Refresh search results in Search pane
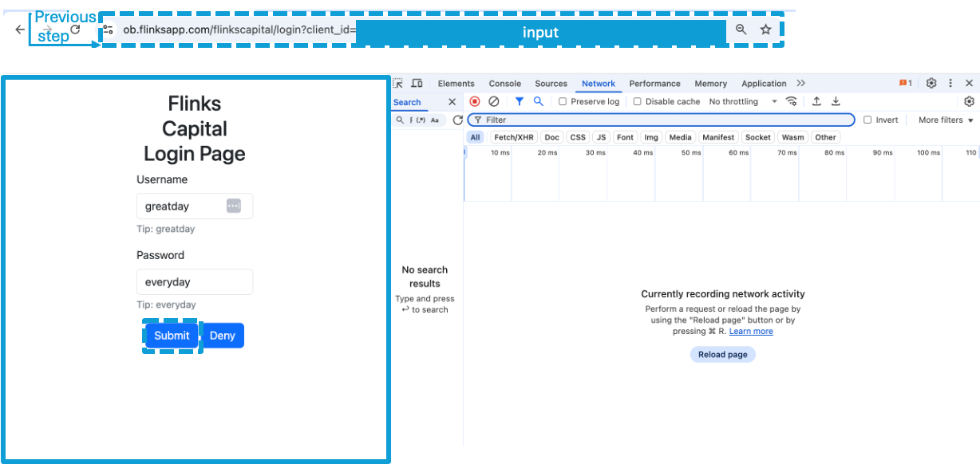980x464 pixels. (x=457, y=120)
